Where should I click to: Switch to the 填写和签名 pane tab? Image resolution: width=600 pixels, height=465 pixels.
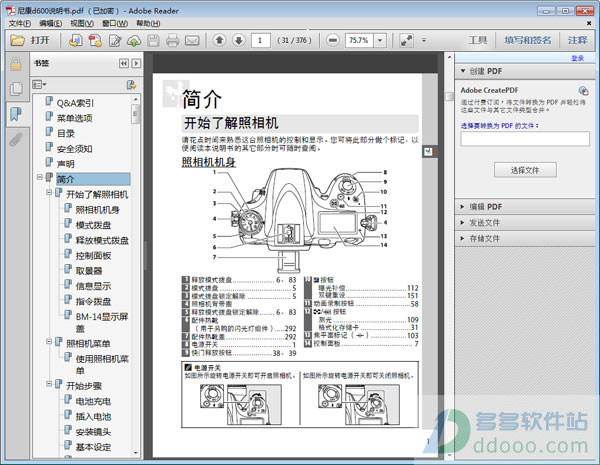click(x=528, y=40)
